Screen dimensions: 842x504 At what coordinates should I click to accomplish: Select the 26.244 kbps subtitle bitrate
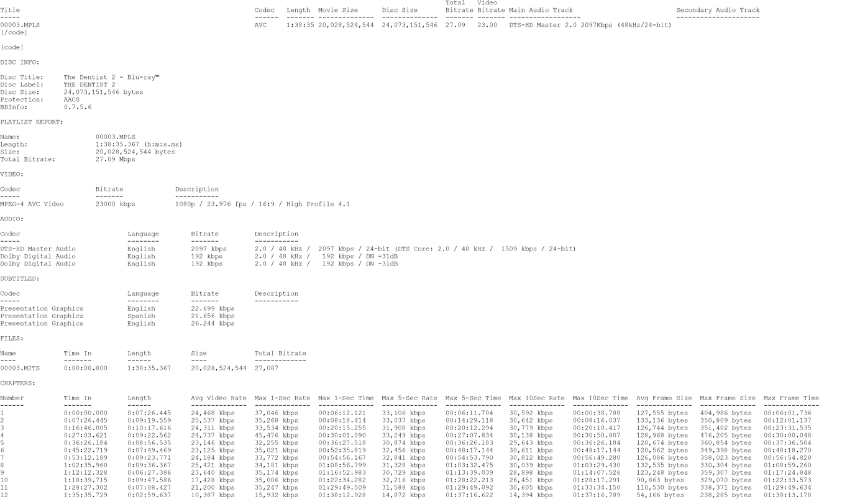click(x=213, y=324)
